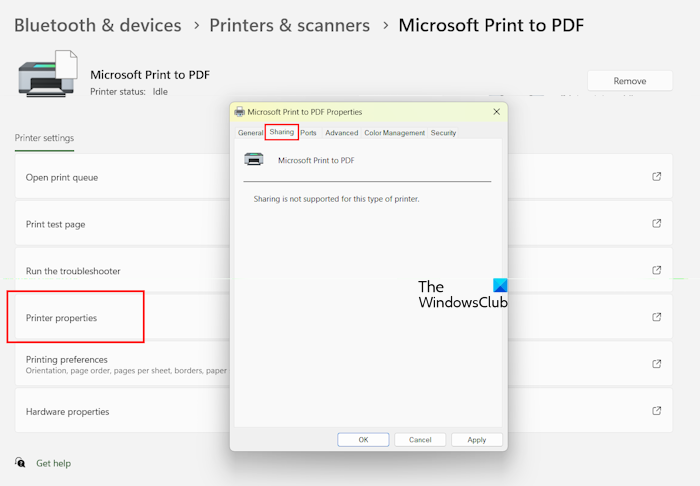Switch to the General tab

coord(250,133)
